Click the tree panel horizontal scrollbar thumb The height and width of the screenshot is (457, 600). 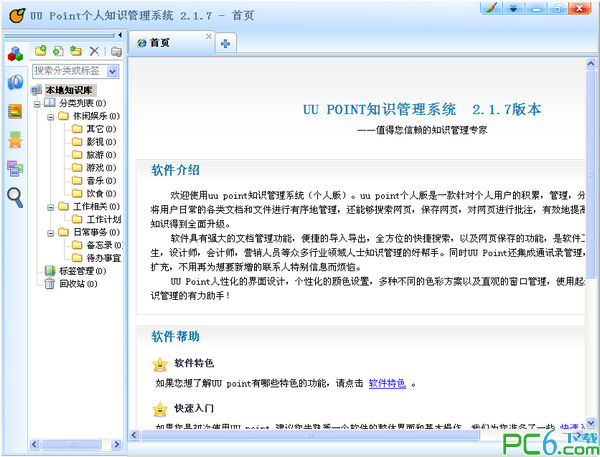pyautogui.click(x=72, y=444)
